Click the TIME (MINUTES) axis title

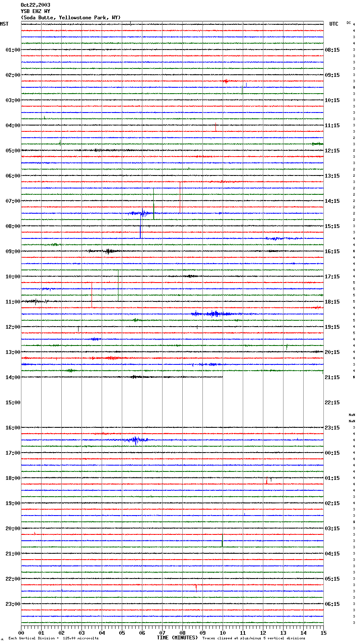[x=177, y=638]
